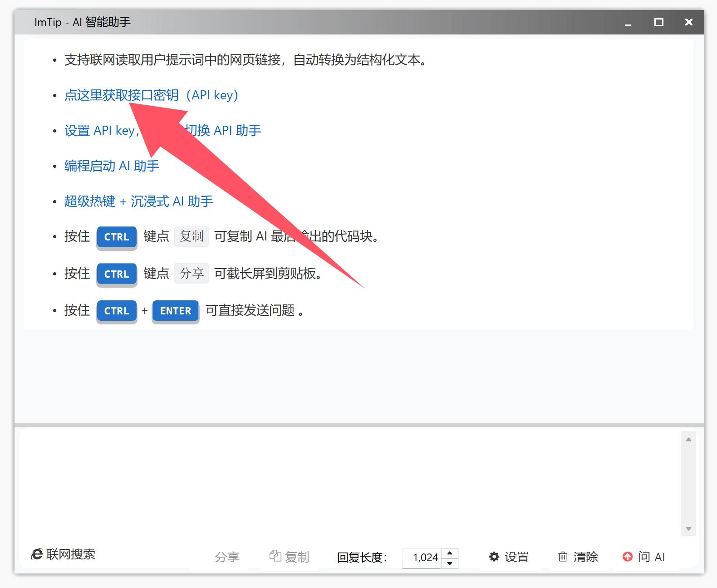Open 设置 via the gear icon
Screen dimensions: 717x588
point(494,557)
